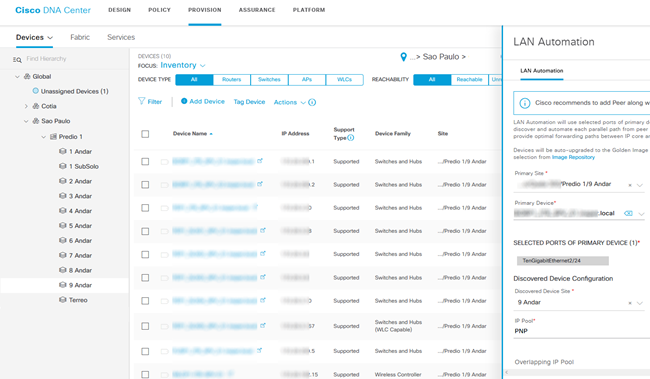Open the Filter funnel option
The height and width of the screenshot is (379, 650).
[150, 102]
